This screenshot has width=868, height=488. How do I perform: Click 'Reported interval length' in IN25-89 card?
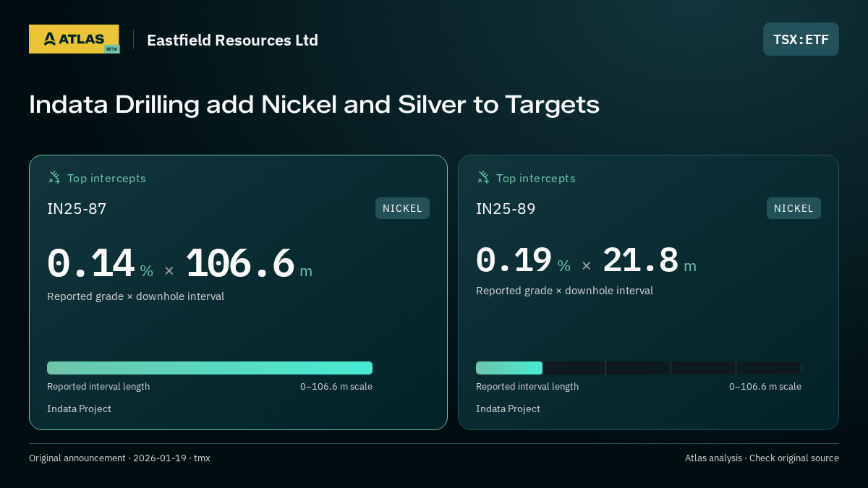coord(527,387)
